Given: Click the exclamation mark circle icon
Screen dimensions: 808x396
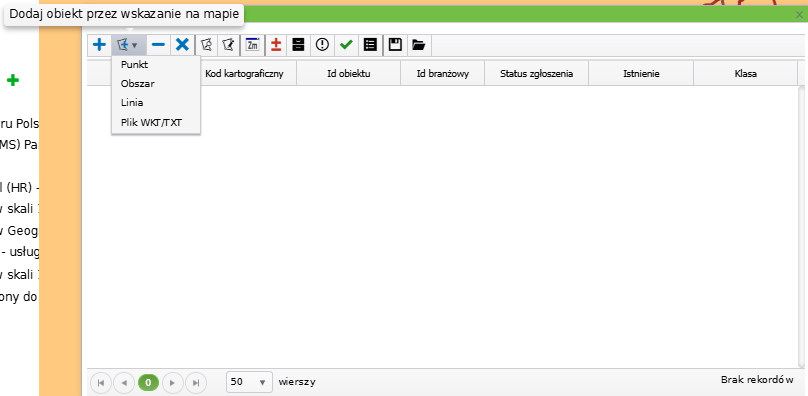Looking at the screenshot, I should pos(322,45).
